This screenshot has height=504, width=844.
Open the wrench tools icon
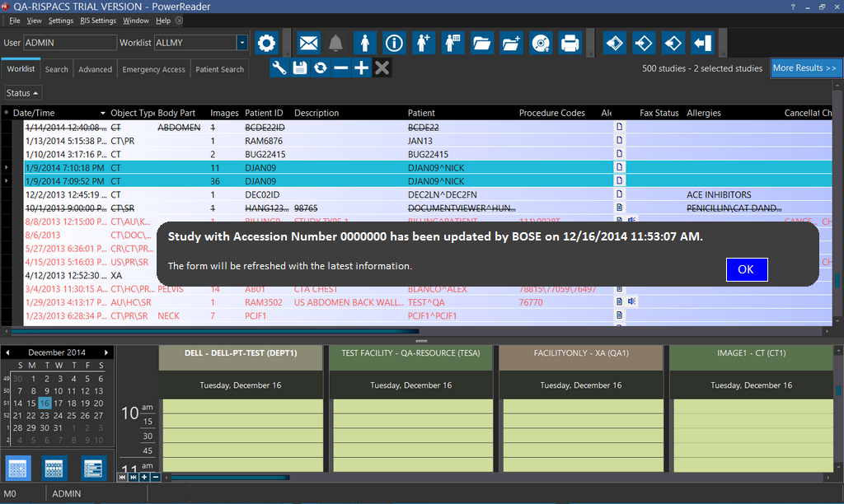(279, 68)
